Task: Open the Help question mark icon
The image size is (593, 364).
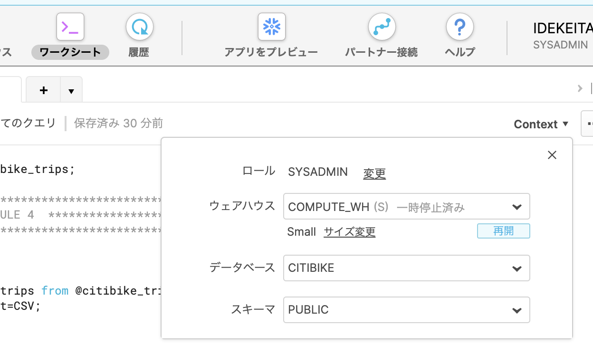Action: click(460, 27)
